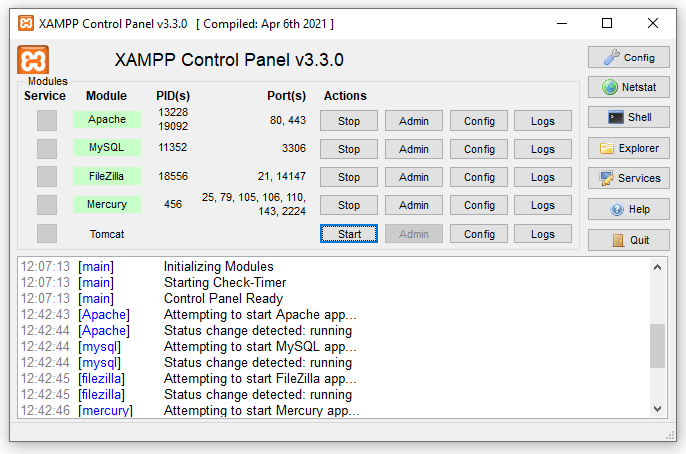
Task: Open the Mercury Logs menu
Action: point(543,205)
